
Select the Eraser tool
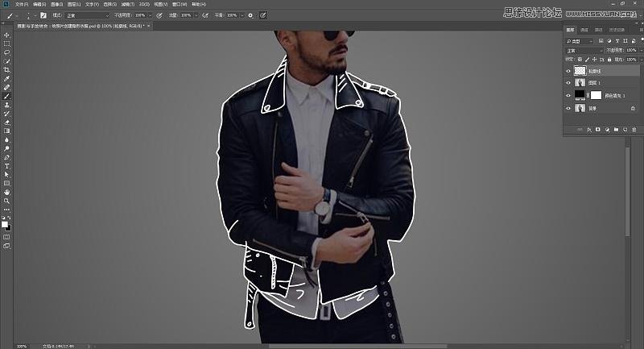(x=6, y=122)
